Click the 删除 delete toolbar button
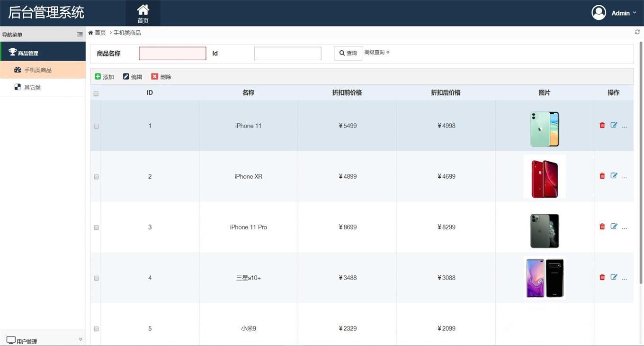The image size is (644, 346). coord(161,77)
